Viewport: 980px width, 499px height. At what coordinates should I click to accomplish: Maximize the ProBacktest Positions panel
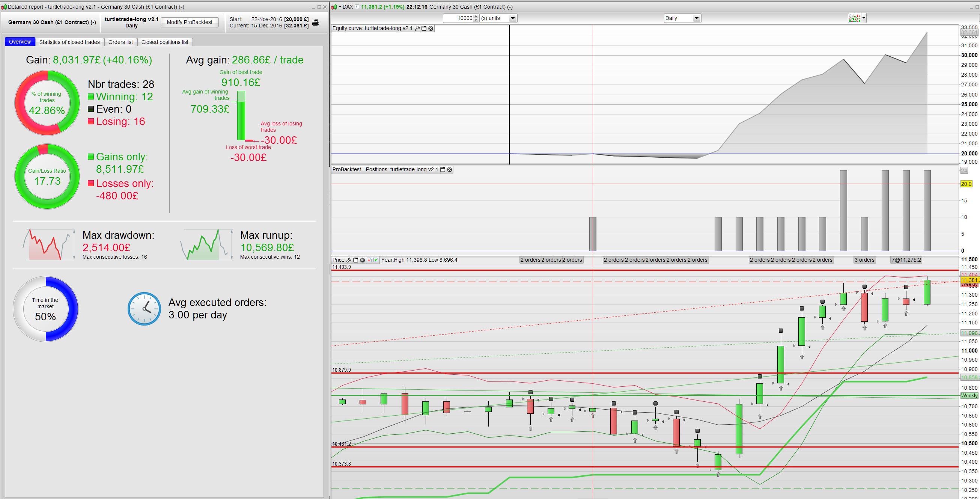tap(443, 169)
